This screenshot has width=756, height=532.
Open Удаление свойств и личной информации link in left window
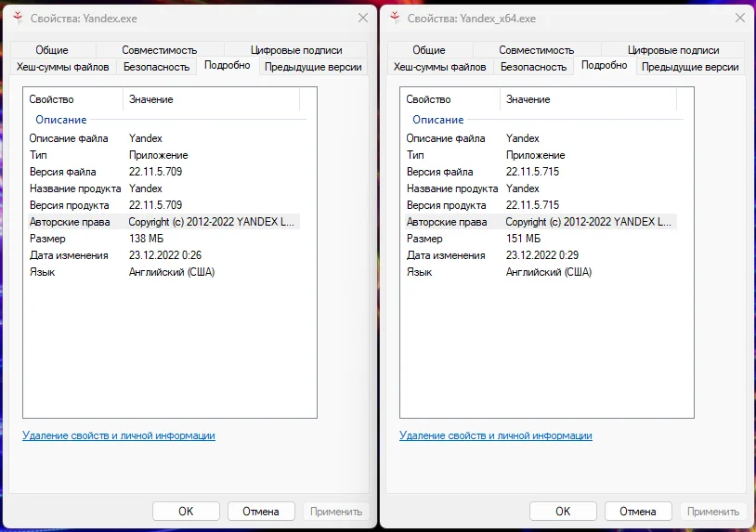click(x=119, y=435)
